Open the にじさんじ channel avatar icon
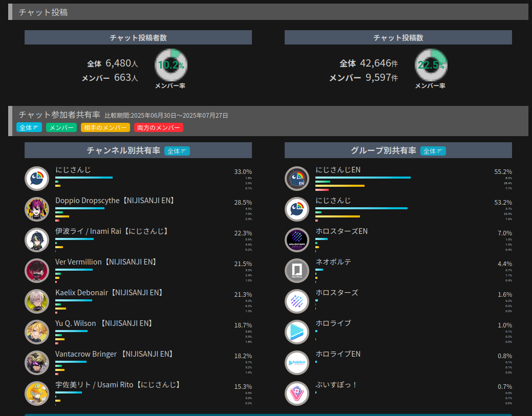Screen dimensions: 532x416 (x=37, y=179)
